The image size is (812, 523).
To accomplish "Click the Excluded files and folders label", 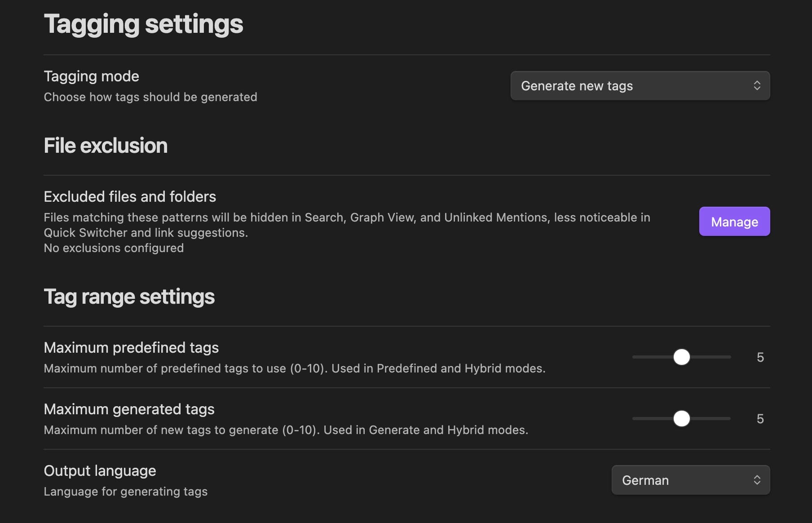I will coord(130,197).
